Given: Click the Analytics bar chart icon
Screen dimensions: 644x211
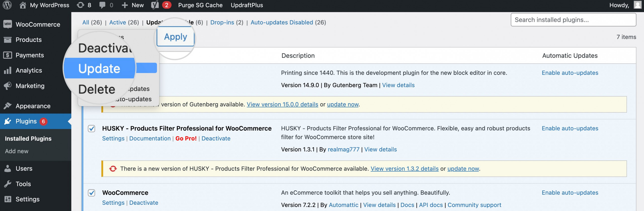Looking at the screenshot, I should pyautogui.click(x=8, y=70).
